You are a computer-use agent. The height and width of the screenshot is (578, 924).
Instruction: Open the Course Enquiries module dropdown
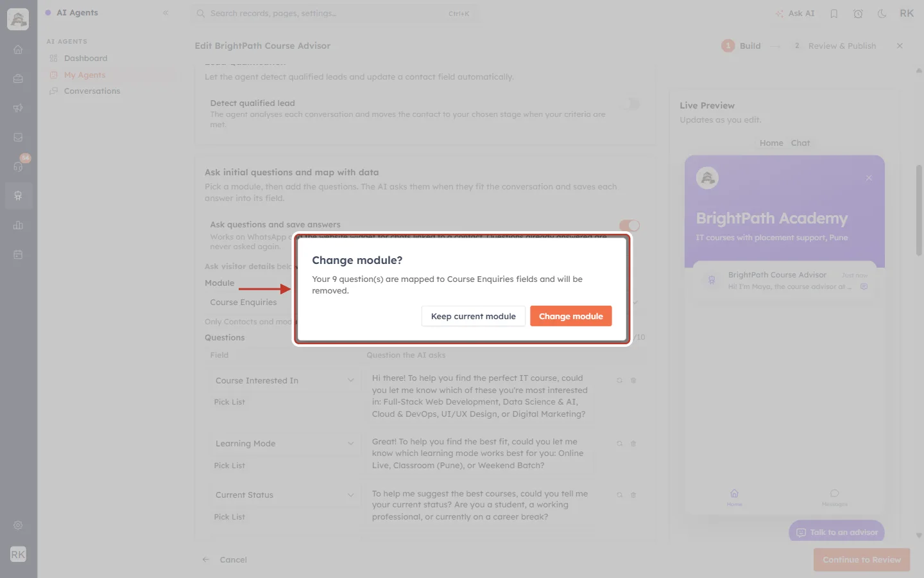424,302
